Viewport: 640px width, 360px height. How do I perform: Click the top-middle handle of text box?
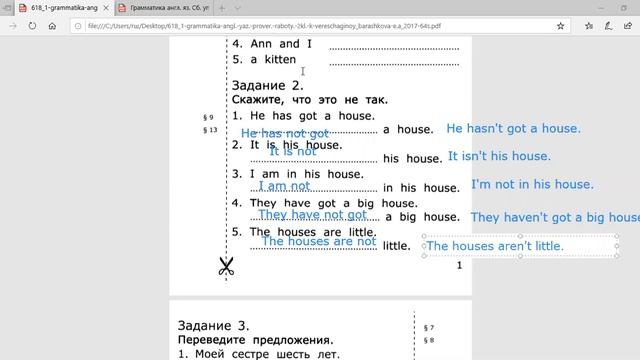pyautogui.click(x=520, y=236)
